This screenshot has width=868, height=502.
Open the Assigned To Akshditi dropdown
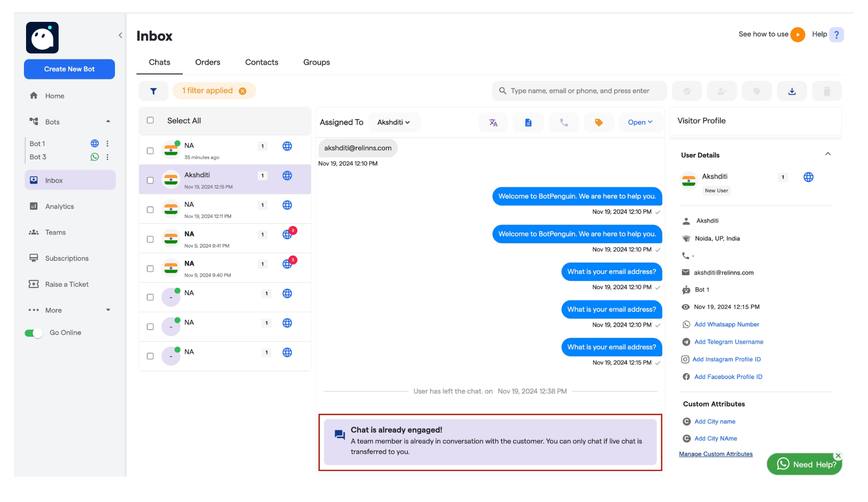(394, 122)
